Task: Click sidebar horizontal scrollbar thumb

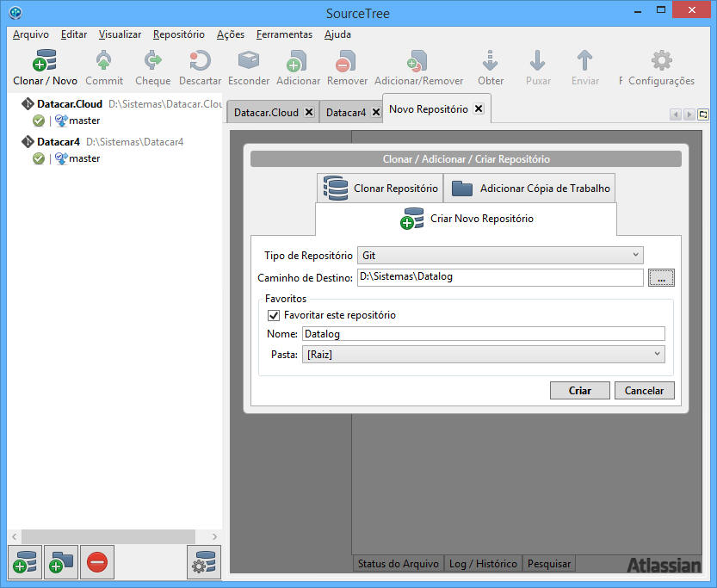Action: [108, 536]
